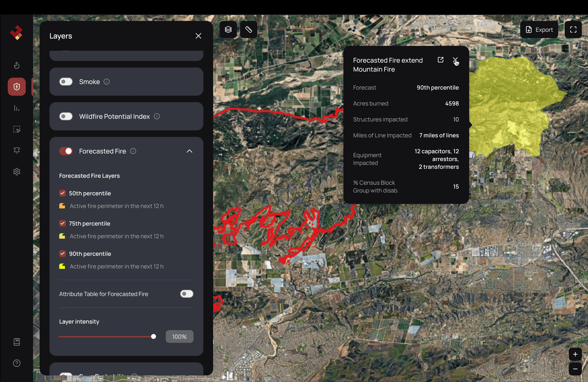This screenshot has width=588, height=382.
Task: Click the close Layers panel button
Action: [198, 36]
